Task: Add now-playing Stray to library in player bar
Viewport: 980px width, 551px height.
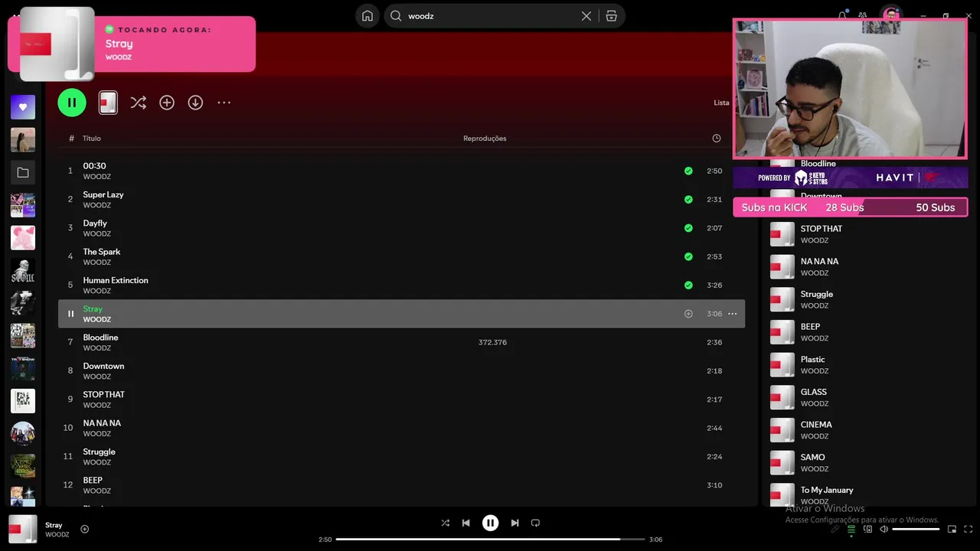Action: point(85,529)
